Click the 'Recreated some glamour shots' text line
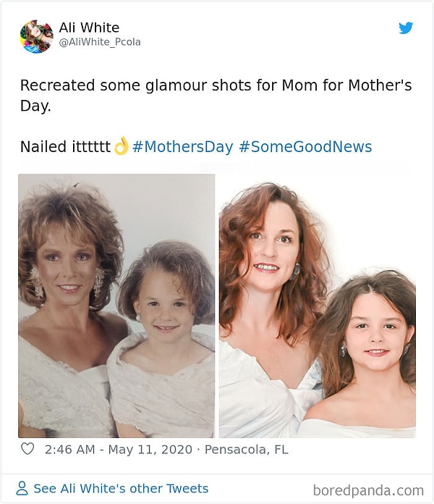This screenshot has height=504, width=434. tap(216, 85)
